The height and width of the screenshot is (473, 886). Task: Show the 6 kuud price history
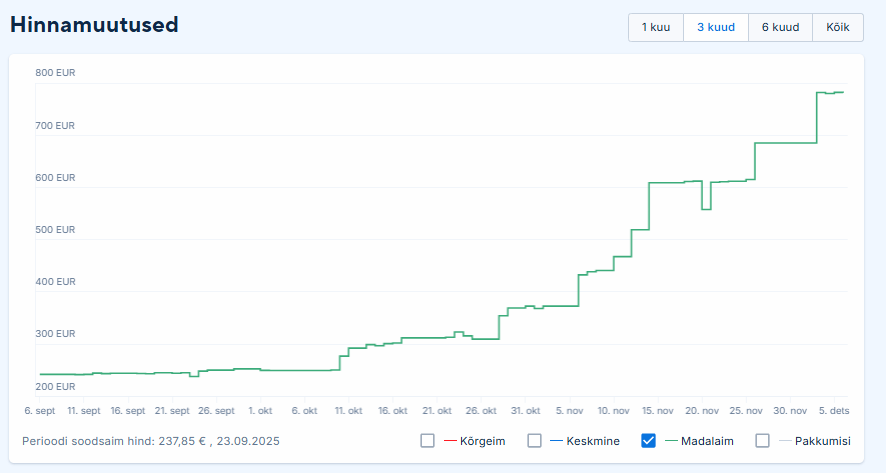780,27
